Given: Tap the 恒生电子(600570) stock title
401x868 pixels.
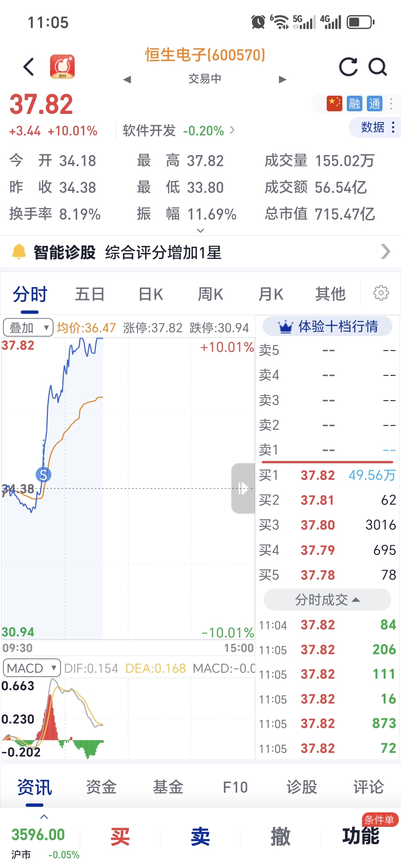Looking at the screenshot, I should pos(205,55).
